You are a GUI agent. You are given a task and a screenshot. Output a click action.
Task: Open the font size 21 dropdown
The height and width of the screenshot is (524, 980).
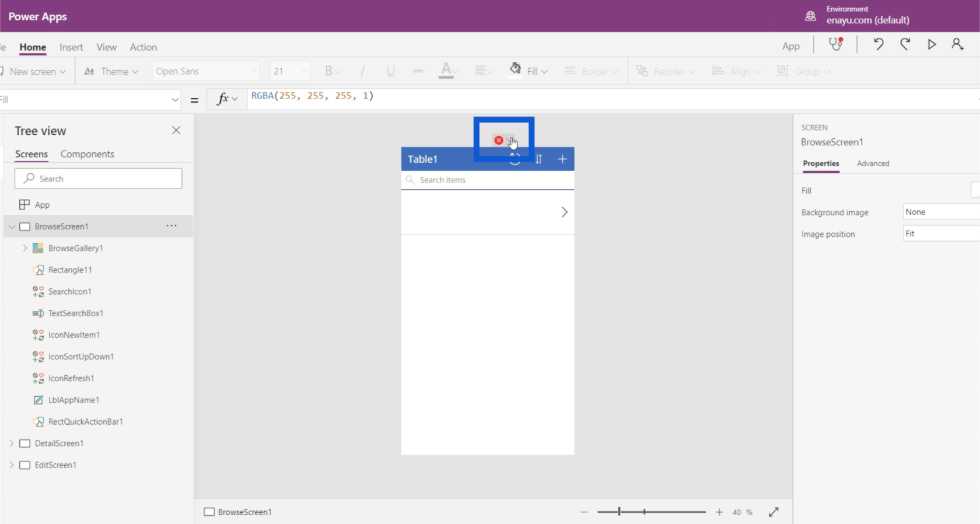[x=290, y=71]
